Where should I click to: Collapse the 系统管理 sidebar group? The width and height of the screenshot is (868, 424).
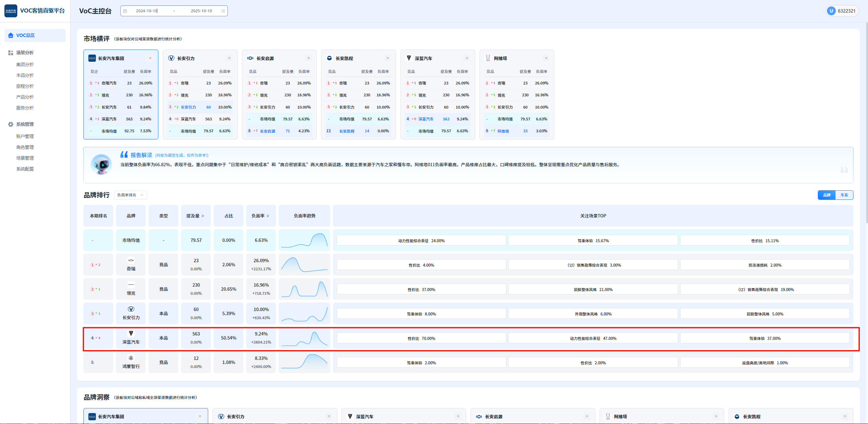coord(25,124)
